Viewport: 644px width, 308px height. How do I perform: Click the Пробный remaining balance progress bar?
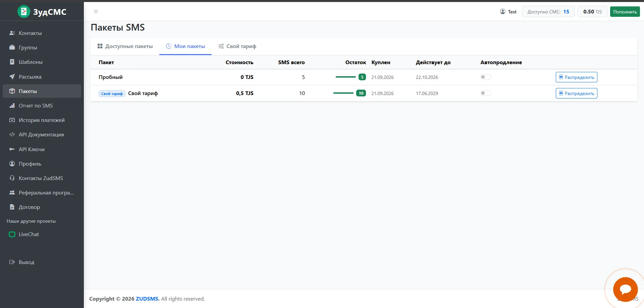[345, 77]
